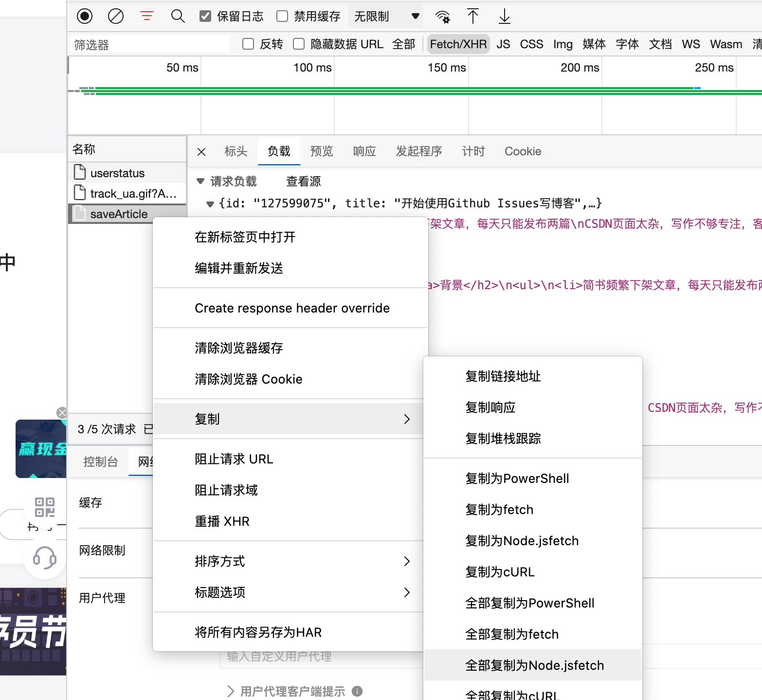Uncheck the 保留日志 checkbox
Screen dimensions: 762x700
[x=205, y=16]
